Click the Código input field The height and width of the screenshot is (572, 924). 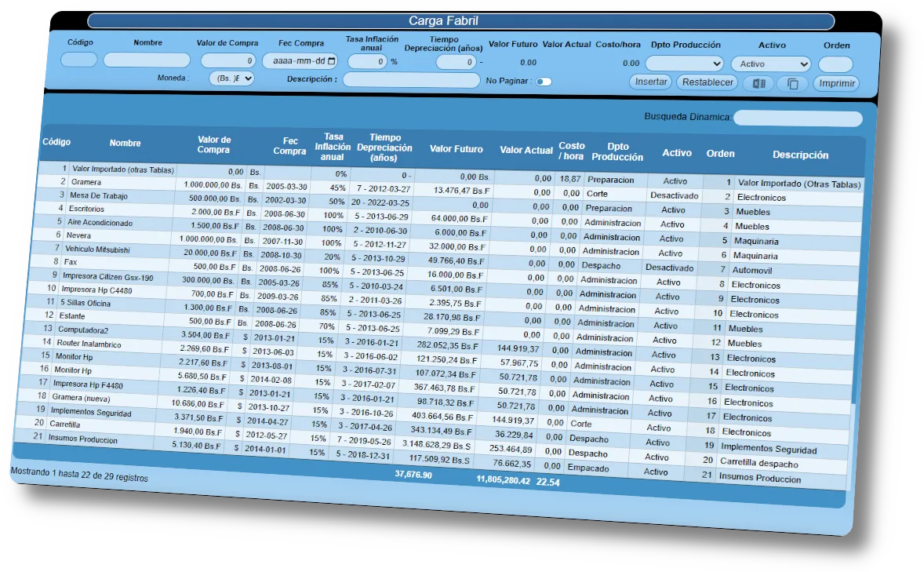tap(79, 60)
